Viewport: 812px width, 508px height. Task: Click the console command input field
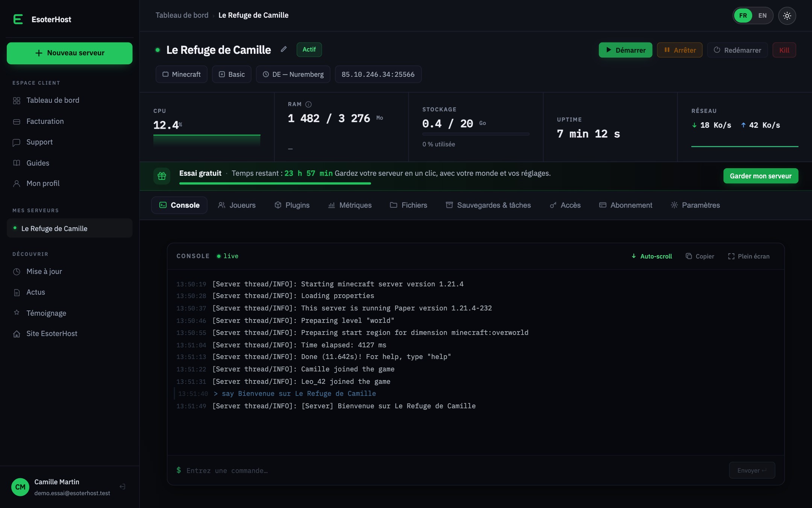455,470
